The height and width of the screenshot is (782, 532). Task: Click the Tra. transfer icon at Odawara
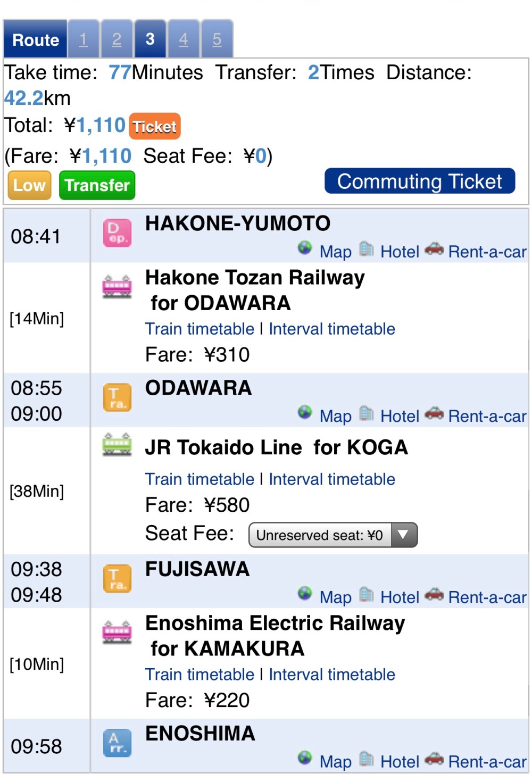tap(117, 398)
